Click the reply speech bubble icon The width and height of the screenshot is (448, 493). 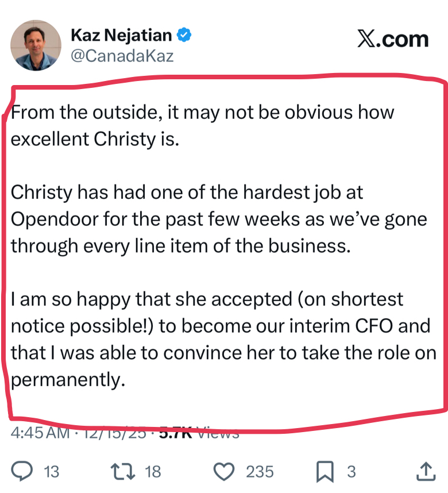pyautogui.click(x=22, y=471)
